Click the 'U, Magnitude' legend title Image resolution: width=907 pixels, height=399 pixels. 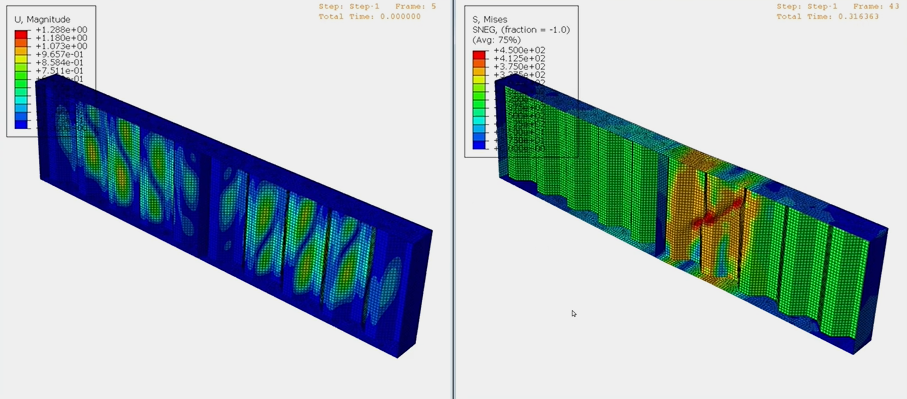pyautogui.click(x=42, y=20)
